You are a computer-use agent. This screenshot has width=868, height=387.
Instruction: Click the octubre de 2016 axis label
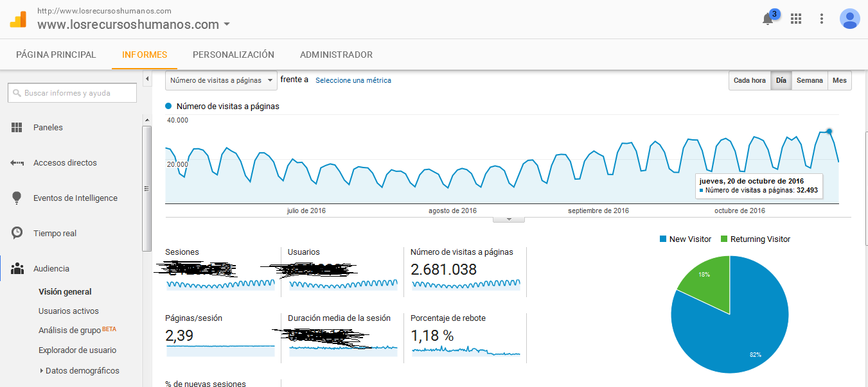pyautogui.click(x=740, y=211)
